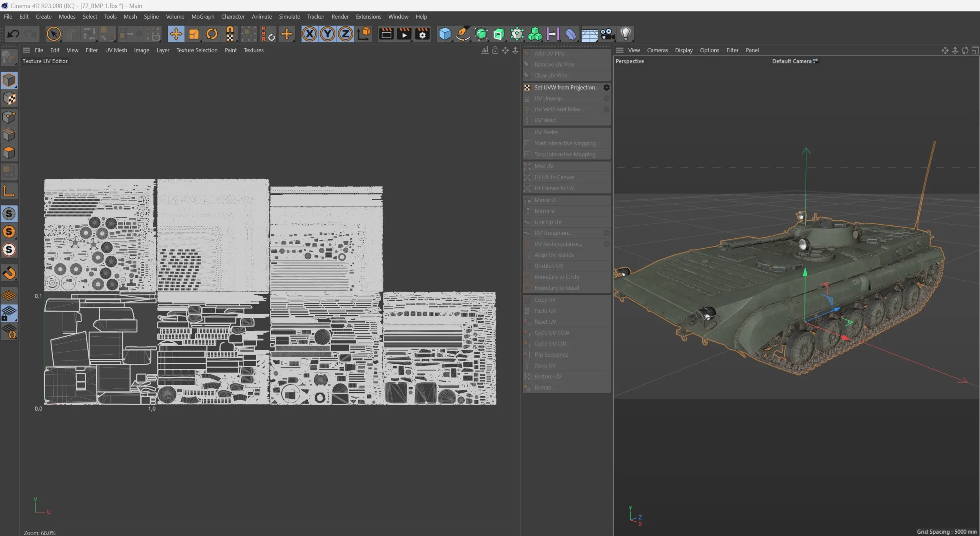The image size is (980, 536).
Task: Click Set UVW from Projection command
Action: [x=566, y=88]
